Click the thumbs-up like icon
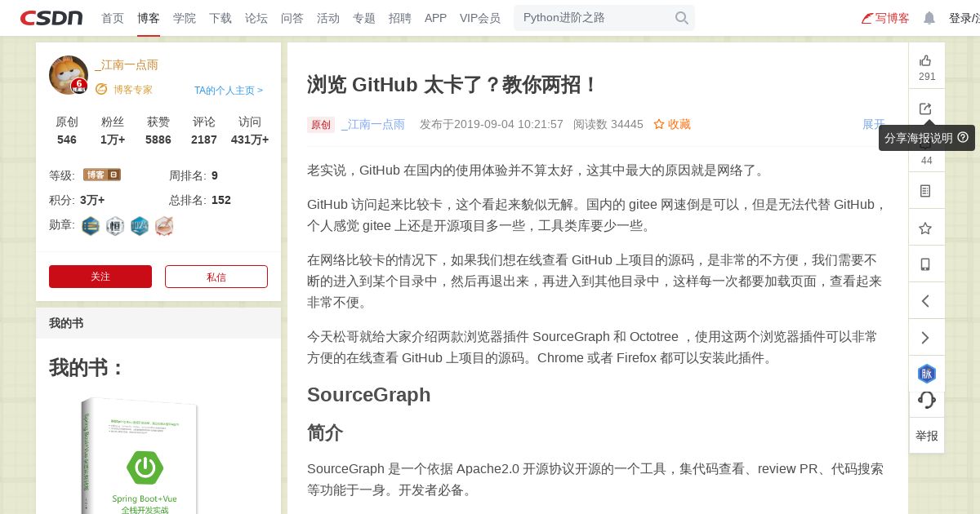This screenshot has width=980, height=514. 925,60
